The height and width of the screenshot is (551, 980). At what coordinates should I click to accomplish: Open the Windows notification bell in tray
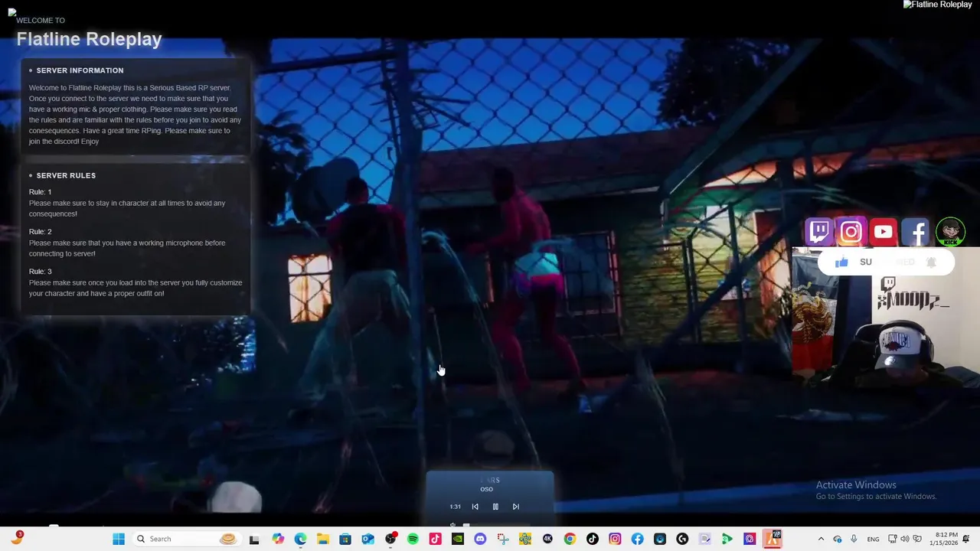click(966, 539)
